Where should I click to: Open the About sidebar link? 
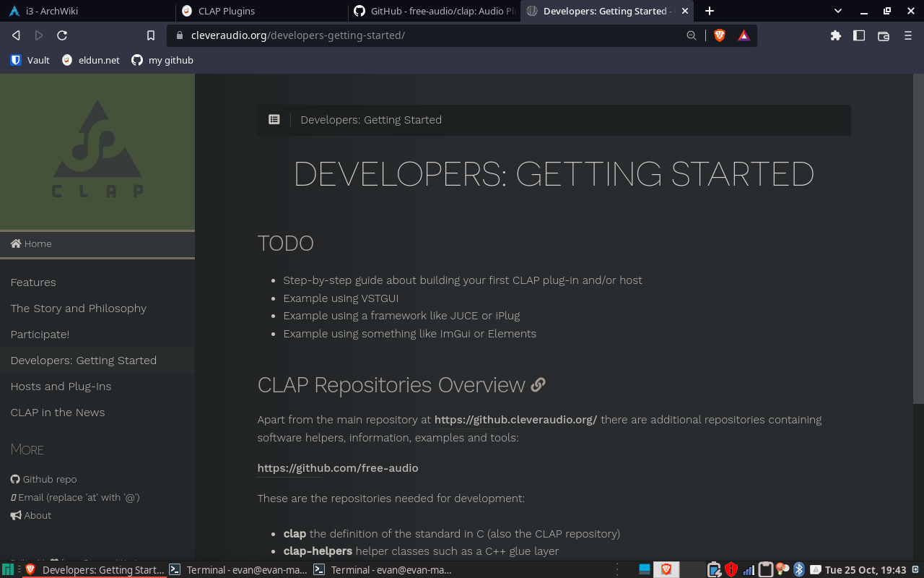click(31, 515)
